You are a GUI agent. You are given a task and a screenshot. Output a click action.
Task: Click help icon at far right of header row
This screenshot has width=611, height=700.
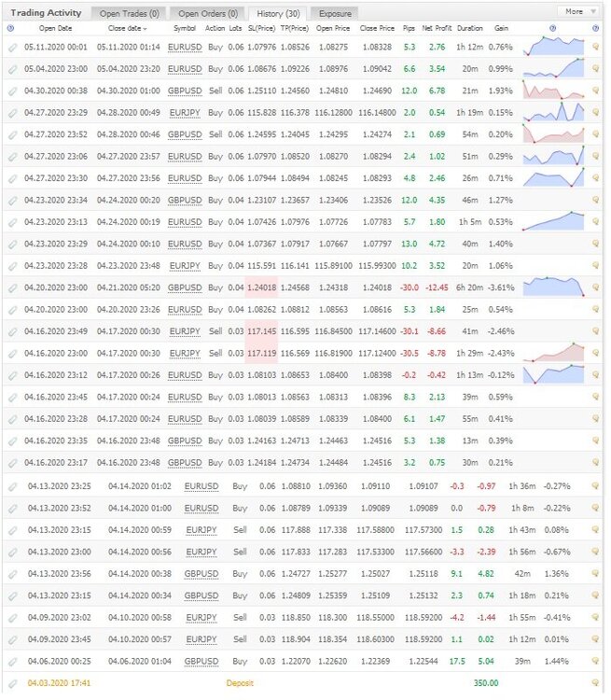pos(595,28)
